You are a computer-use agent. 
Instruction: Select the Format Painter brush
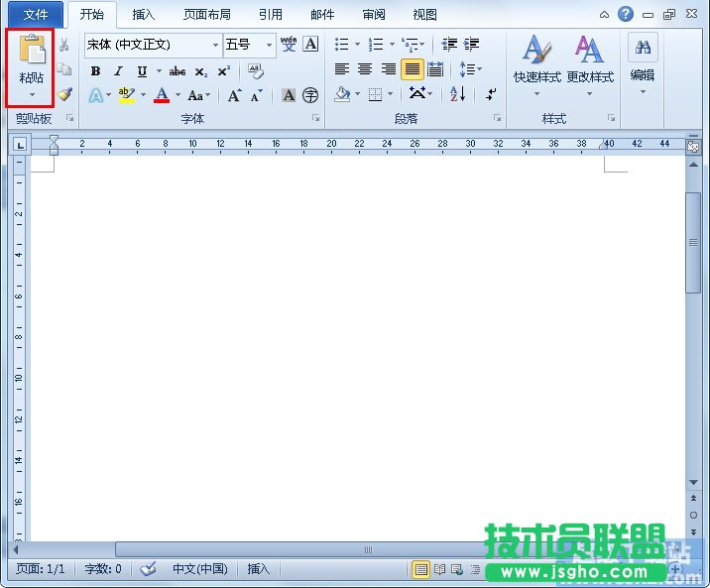click(64, 94)
